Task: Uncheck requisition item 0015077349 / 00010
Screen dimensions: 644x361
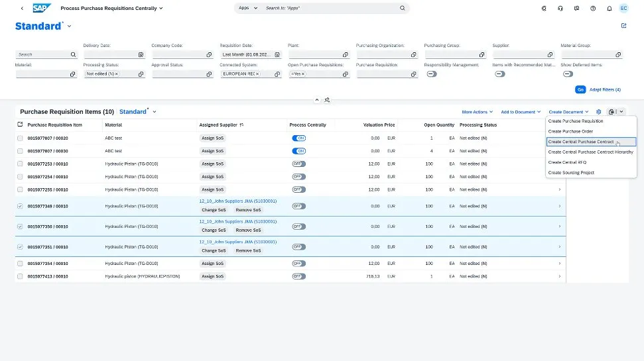Action: tap(20, 206)
